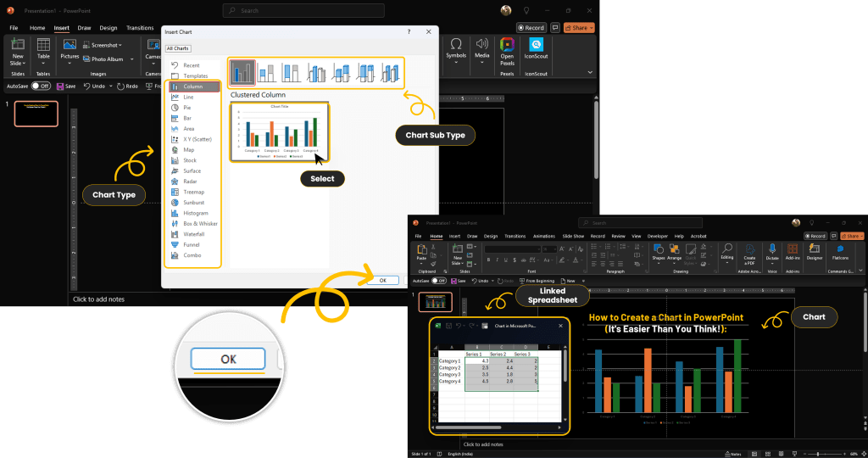The height and width of the screenshot is (458, 868).
Task: Click the Open Pexels add-in icon
Action: point(507,49)
